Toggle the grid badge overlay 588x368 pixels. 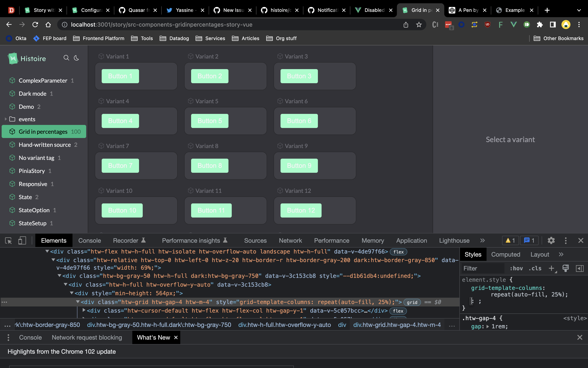click(x=412, y=302)
